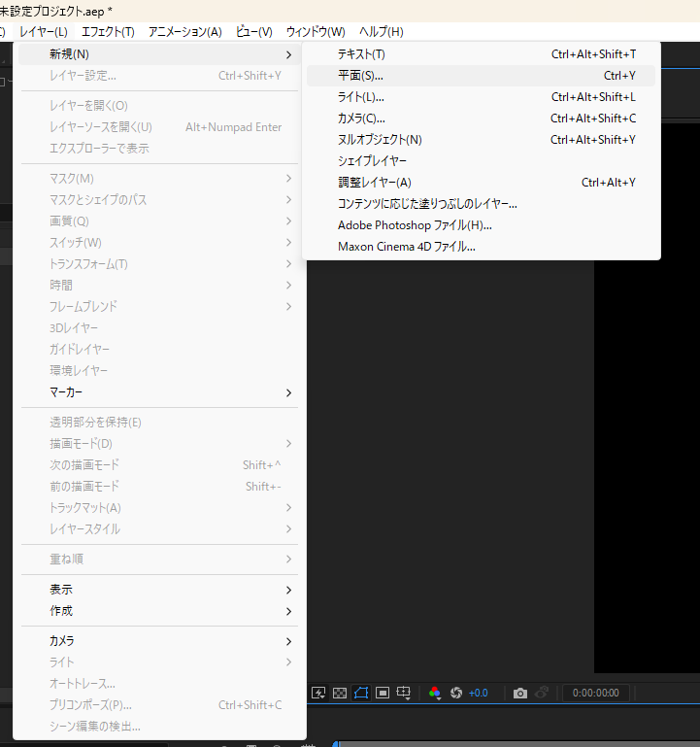The width and height of the screenshot is (700, 747).
Task: Click the Show Snapshot icon
Action: coord(542,693)
